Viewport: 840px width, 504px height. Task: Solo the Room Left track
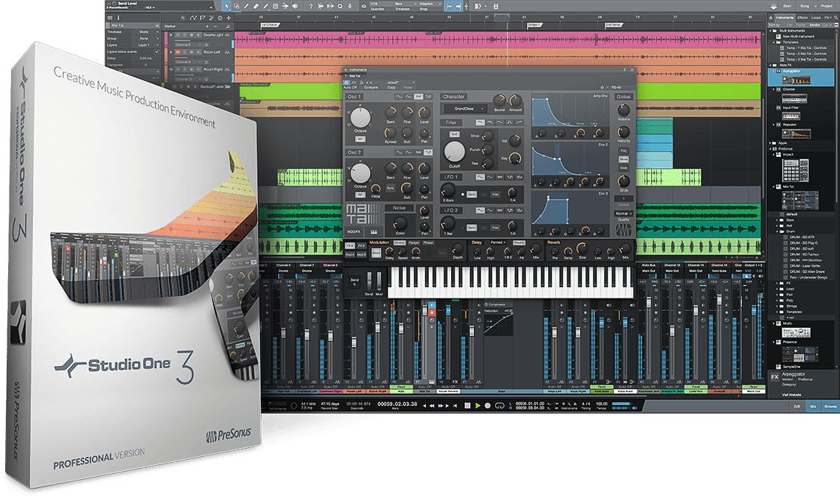pyautogui.click(x=185, y=52)
